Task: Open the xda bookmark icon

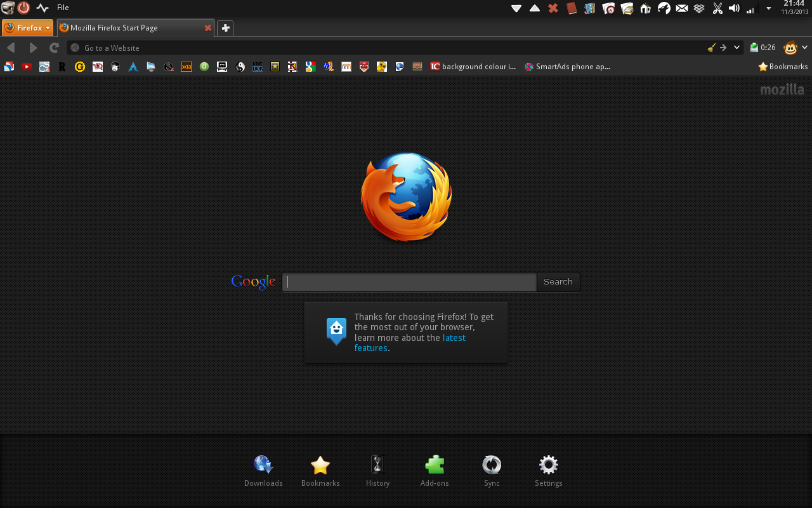Action: tap(187, 66)
